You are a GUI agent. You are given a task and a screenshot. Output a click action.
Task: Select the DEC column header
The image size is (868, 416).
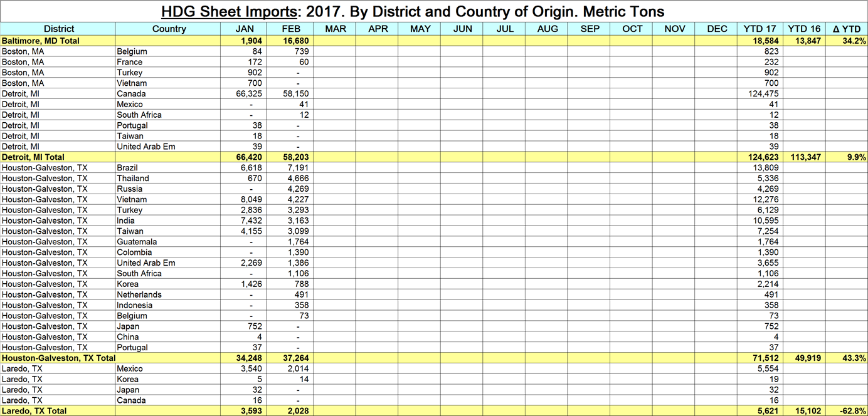coord(717,29)
